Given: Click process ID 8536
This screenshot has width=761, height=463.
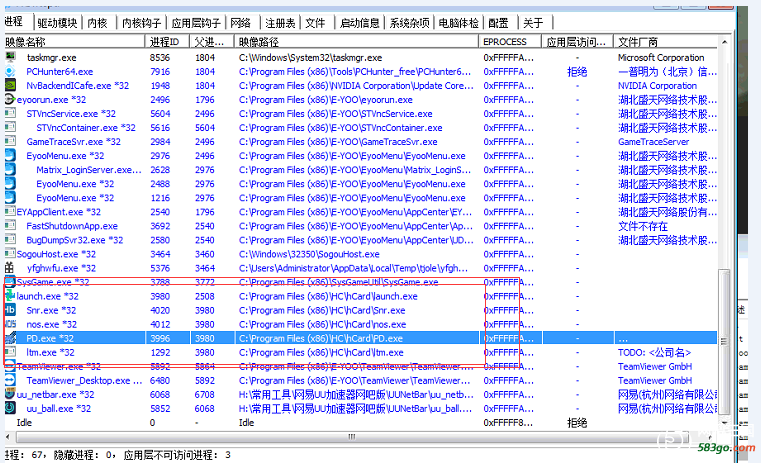Looking at the screenshot, I should [x=160, y=57].
